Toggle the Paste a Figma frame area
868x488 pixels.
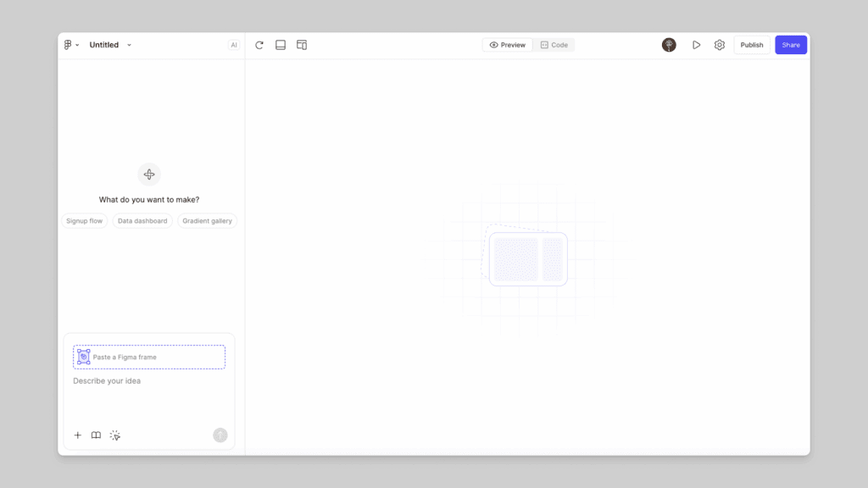tap(148, 356)
